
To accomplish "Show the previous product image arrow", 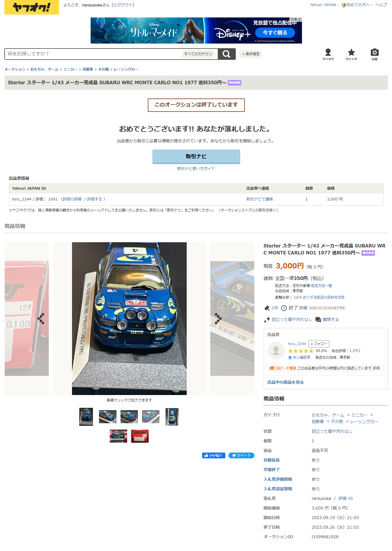I will pos(41,319).
